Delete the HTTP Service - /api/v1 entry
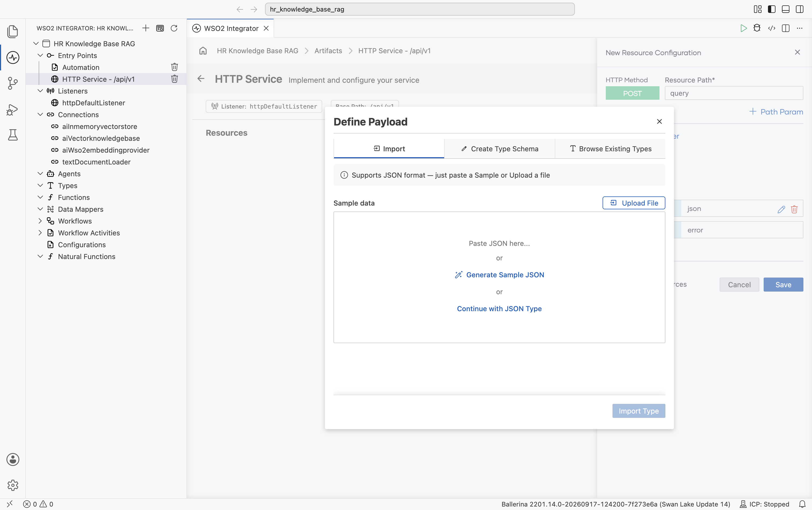Viewport: 812px width, 510px height. click(174, 79)
